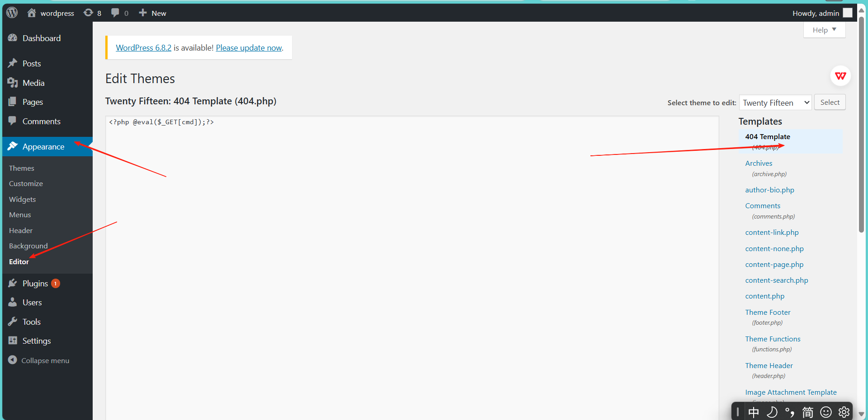The height and width of the screenshot is (420, 868).
Task: Click the moon icon in IME toolbar
Action: pos(772,412)
